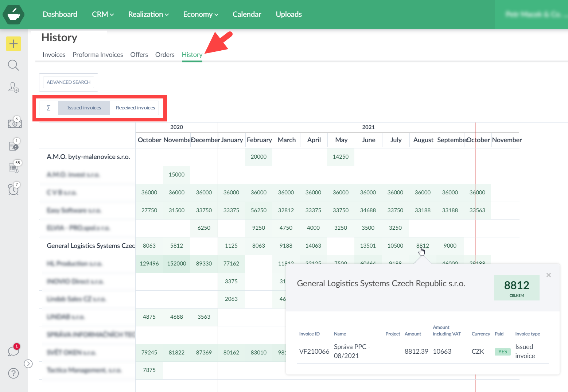Screen dimensions: 568x392
Task: Click the 14063 April cell
Action: pyautogui.click(x=313, y=246)
